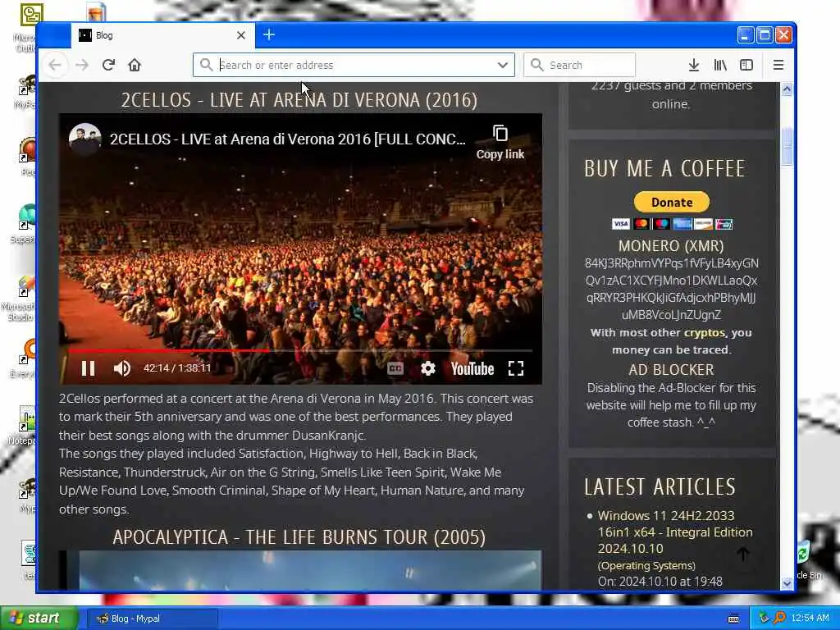Screen dimensions: 840x630
Task: Open the 2CELLOS channel avatar
Action: coord(84,139)
